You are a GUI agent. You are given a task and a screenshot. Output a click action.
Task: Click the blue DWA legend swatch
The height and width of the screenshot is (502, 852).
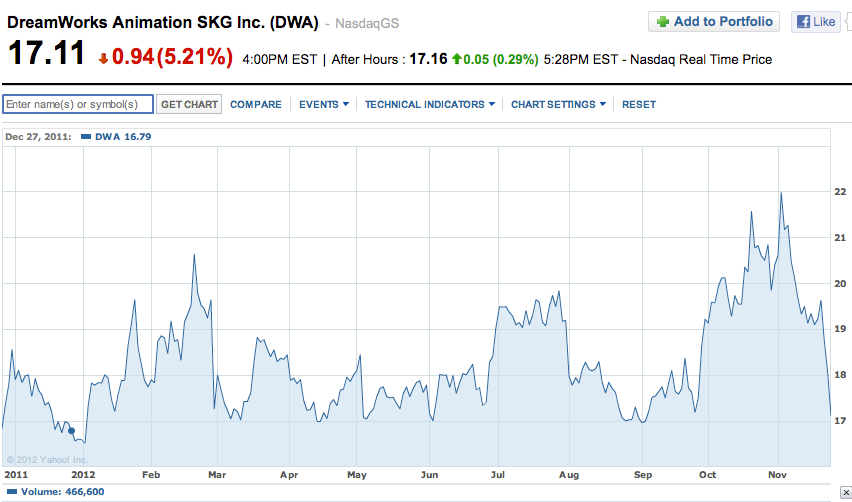86,136
